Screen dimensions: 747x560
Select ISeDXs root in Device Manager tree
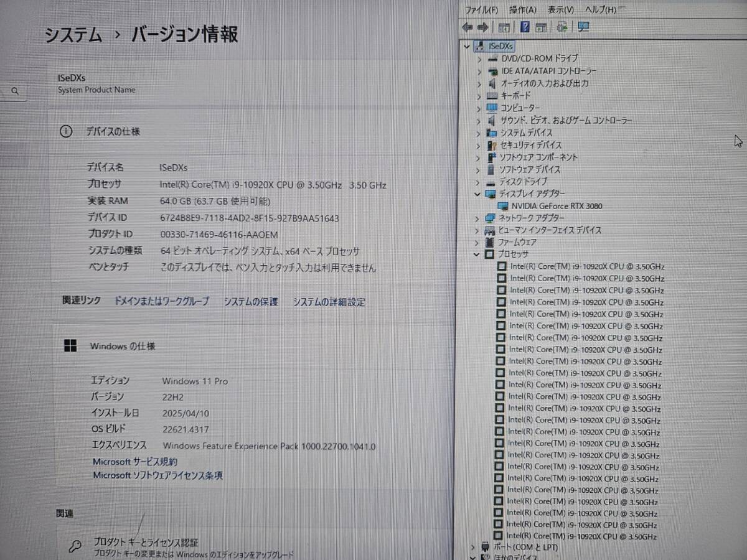click(502, 46)
